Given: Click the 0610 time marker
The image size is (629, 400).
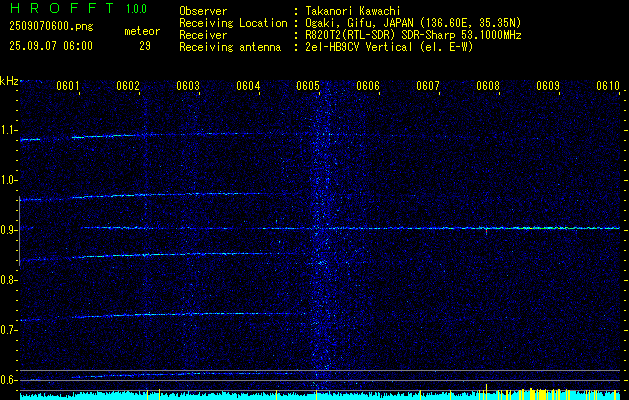Looking at the screenshot, I should (608, 85).
